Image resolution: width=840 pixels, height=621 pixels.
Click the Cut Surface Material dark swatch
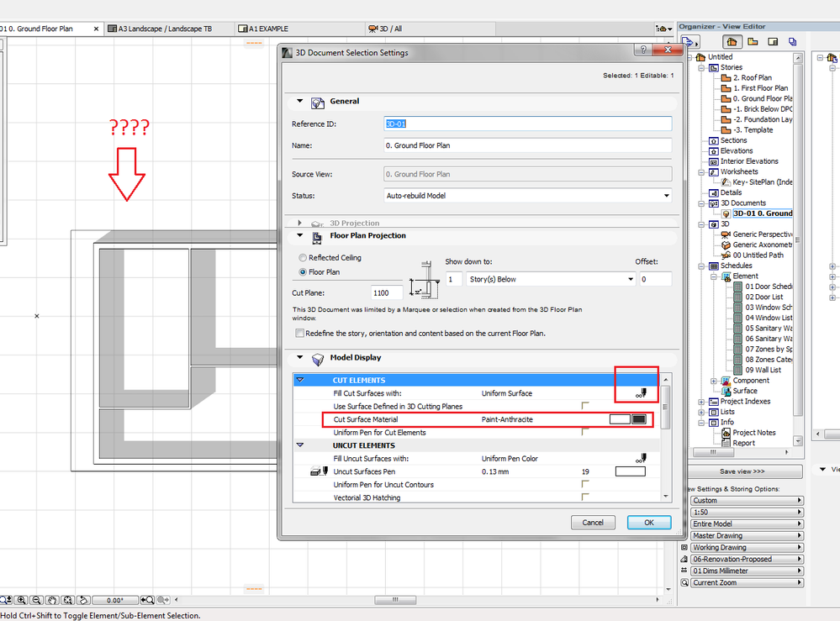(x=638, y=419)
